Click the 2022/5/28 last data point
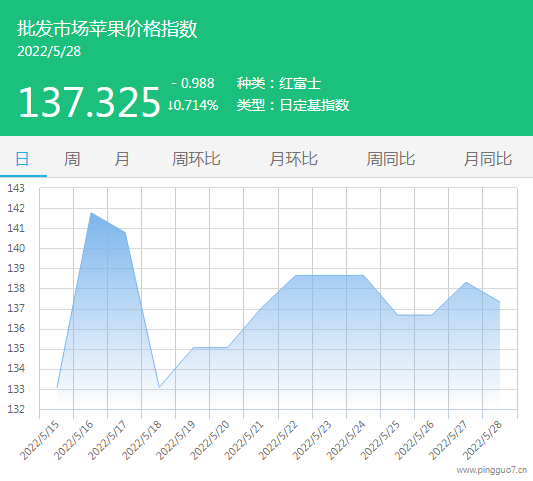 click(500, 302)
